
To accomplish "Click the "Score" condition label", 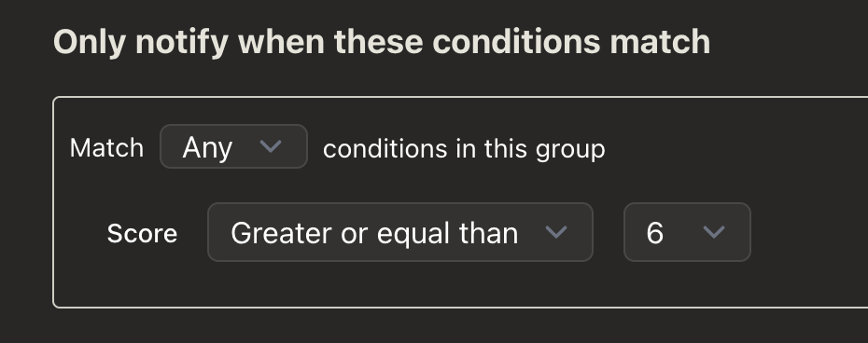I will pos(142,233).
